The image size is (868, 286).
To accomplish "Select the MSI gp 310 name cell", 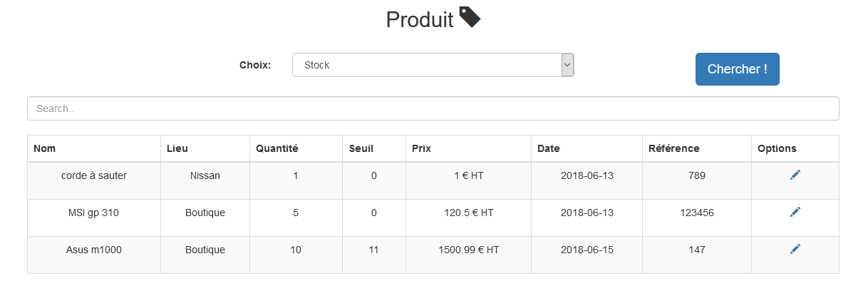I will [x=94, y=213].
